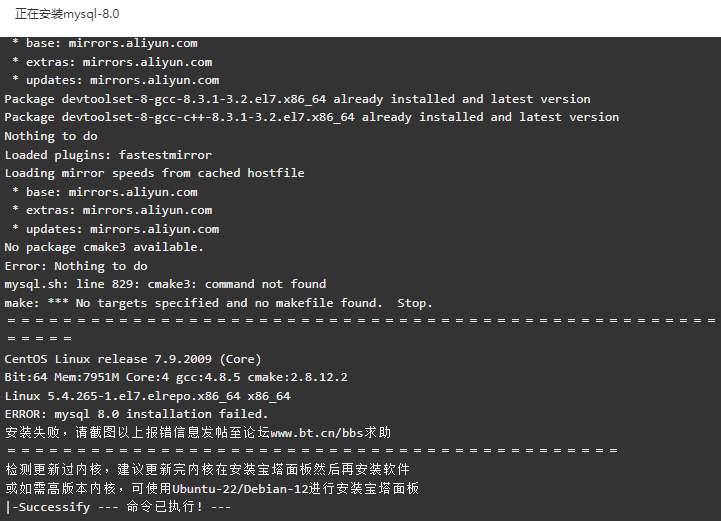Click the devtoolset-8-gcc-c++ package line

point(312,118)
